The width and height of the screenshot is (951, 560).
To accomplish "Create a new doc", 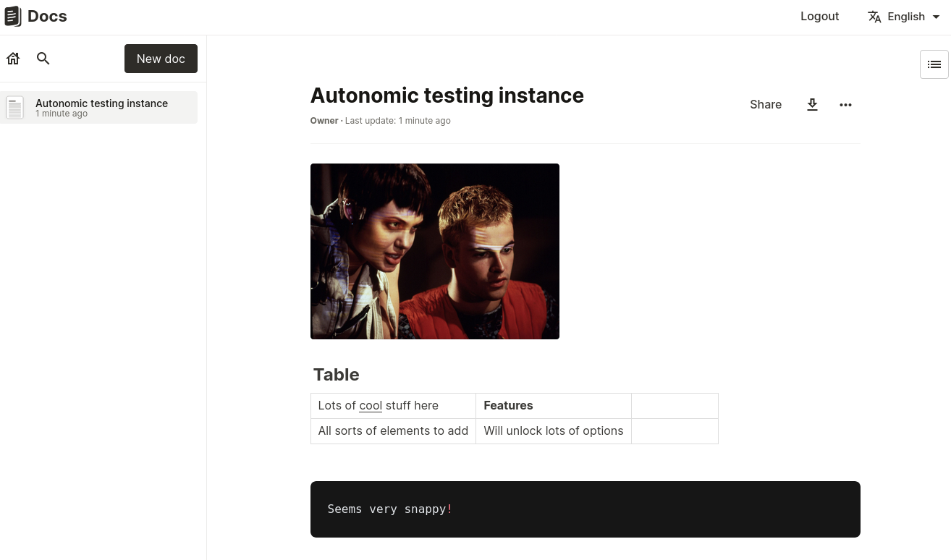I will tap(161, 59).
